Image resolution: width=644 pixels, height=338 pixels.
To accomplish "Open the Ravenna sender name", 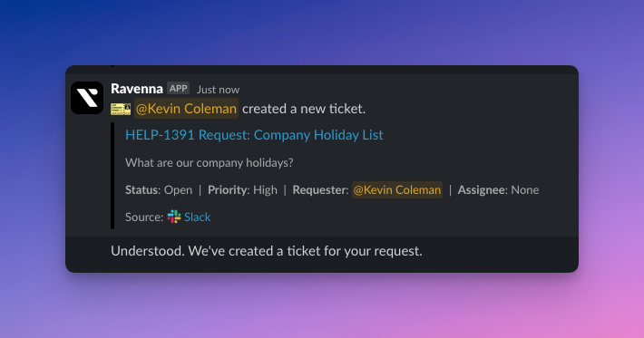I will click(x=137, y=89).
